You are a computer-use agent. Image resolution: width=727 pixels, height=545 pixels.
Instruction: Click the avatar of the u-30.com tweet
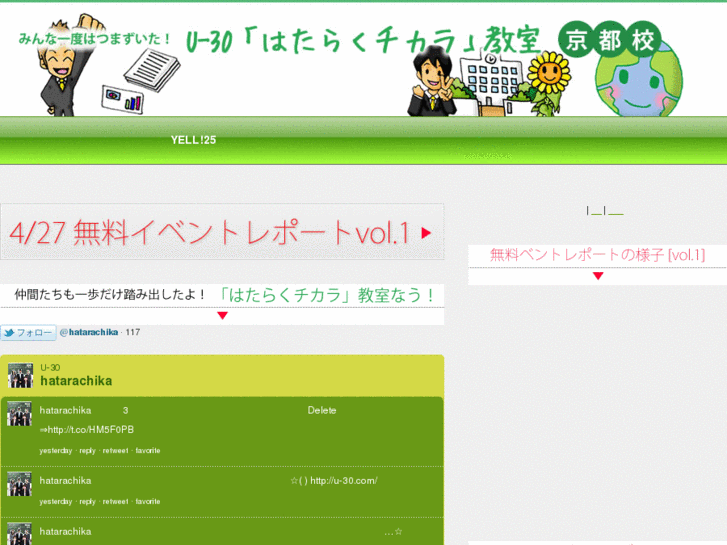(x=19, y=484)
